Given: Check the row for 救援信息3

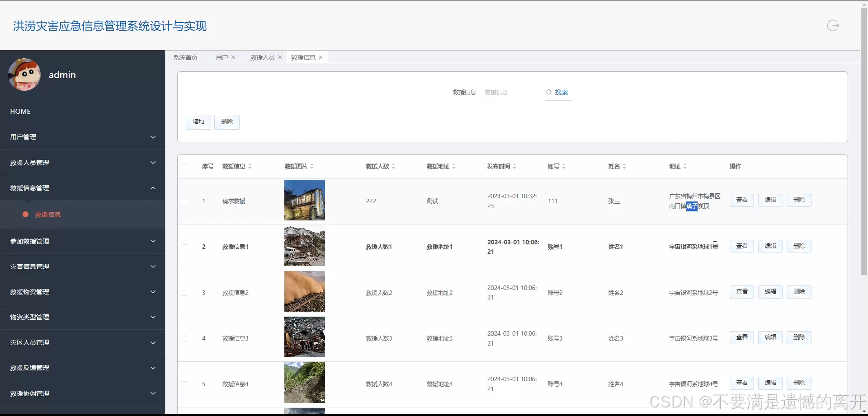Looking at the screenshot, I should click(184, 338).
